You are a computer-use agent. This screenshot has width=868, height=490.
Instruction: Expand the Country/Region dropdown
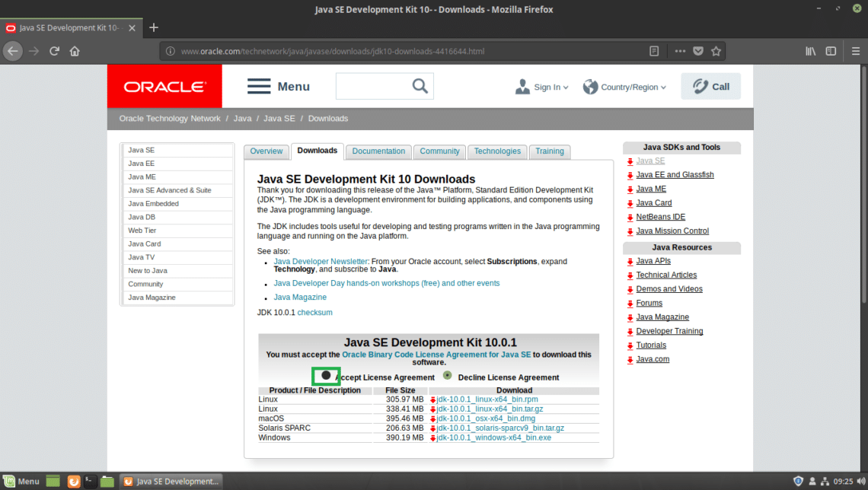624,87
